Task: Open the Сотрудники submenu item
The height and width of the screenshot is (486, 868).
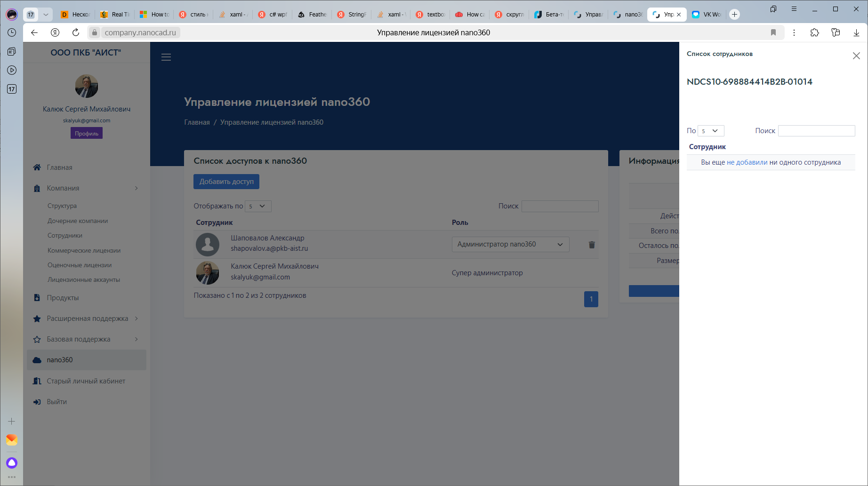Action: (65, 236)
